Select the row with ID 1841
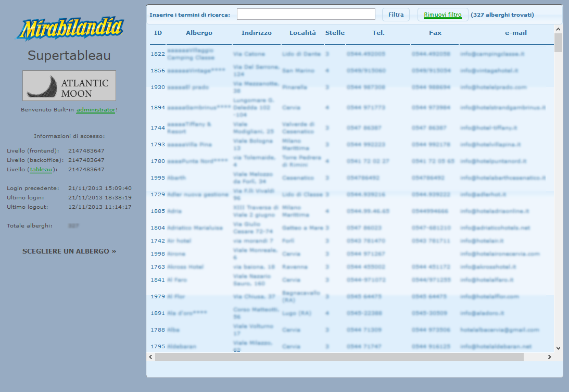569x392 pixels. (351, 280)
